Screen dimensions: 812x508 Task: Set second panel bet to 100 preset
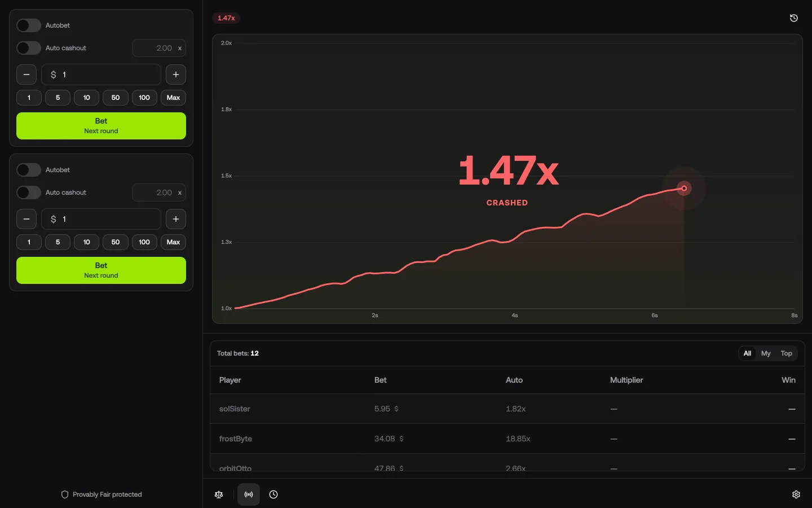point(144,242)
